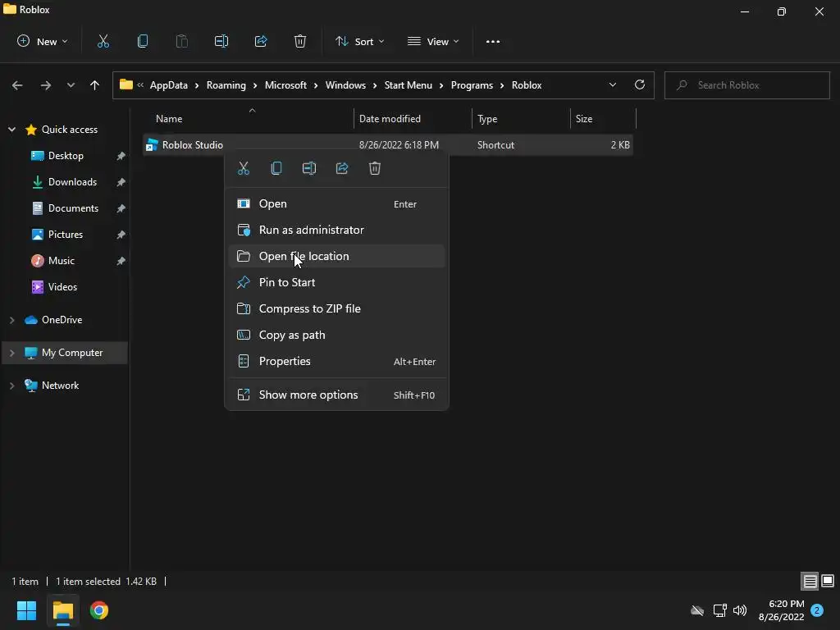This screenshot has height=630, width=840.
Task: Launch Google Chrome from the taskbar
Action: [x=99, y=610]
